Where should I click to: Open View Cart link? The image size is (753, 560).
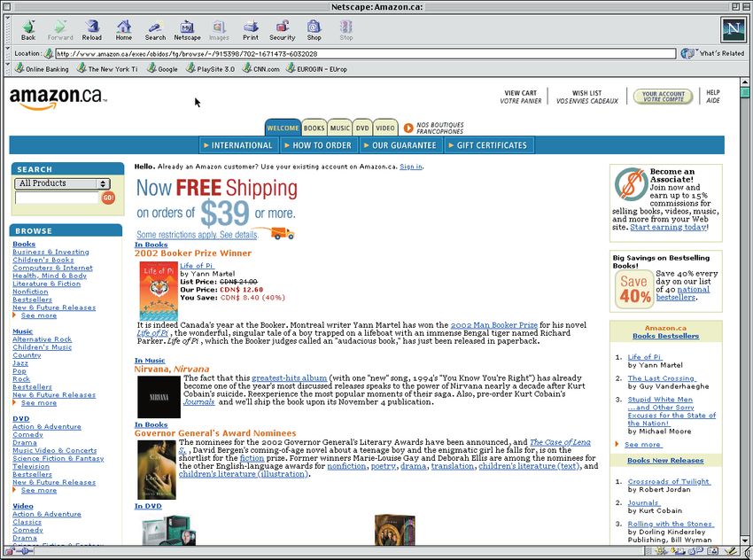point(521,97)
